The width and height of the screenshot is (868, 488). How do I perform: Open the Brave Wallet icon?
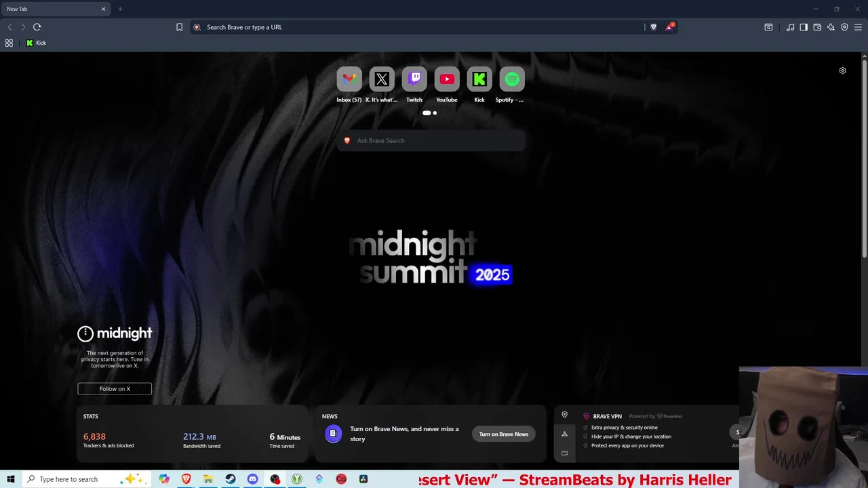coord(817,27)
